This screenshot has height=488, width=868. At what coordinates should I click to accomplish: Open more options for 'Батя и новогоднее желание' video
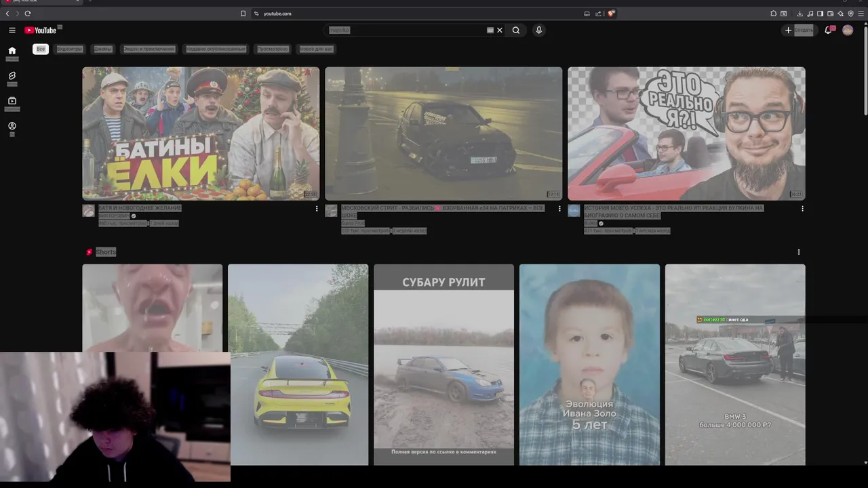(x=317, y=209)
